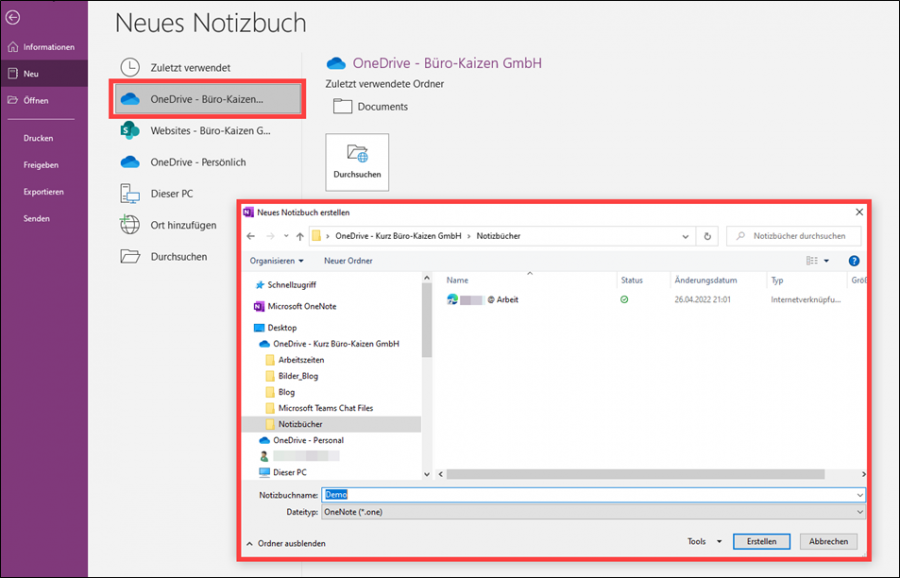Select Microsoft OneNote in navigation tree
Viewport: 900px width, 578px height.
pyautogui.click(x=295, y=307)
